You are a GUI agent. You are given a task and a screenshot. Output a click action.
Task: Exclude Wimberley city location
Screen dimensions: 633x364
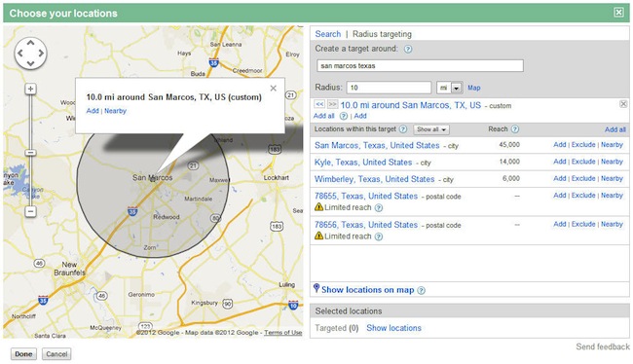click(x=583, y=178)
